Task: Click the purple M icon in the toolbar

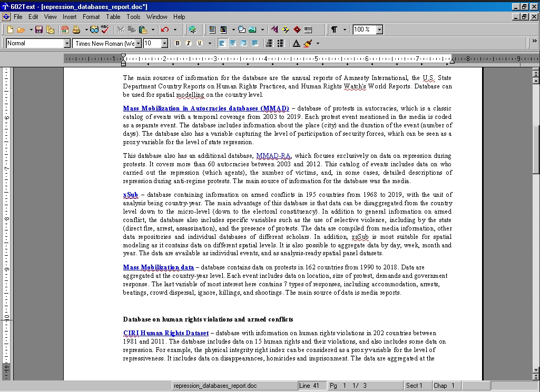Action: (x=274, y=29)
